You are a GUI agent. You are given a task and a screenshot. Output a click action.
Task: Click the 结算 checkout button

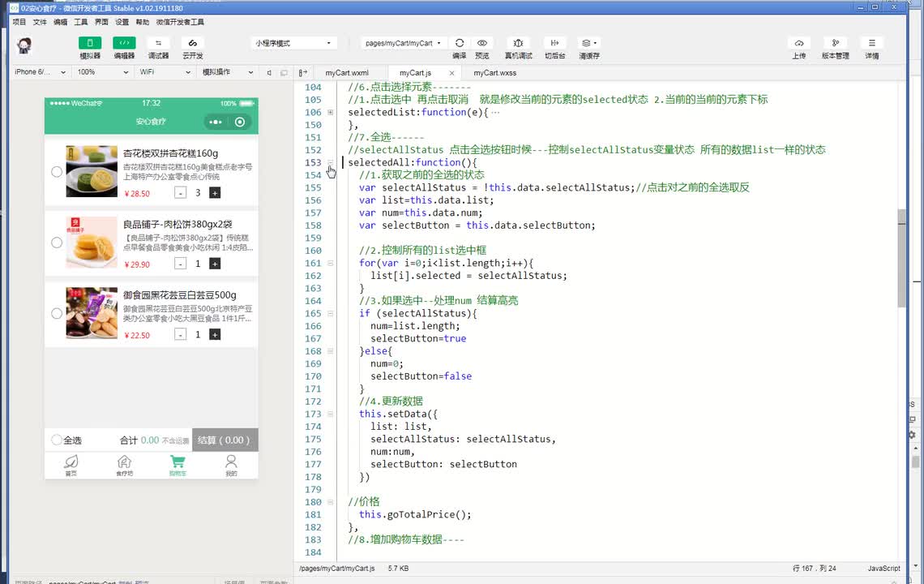coord(225,440)
